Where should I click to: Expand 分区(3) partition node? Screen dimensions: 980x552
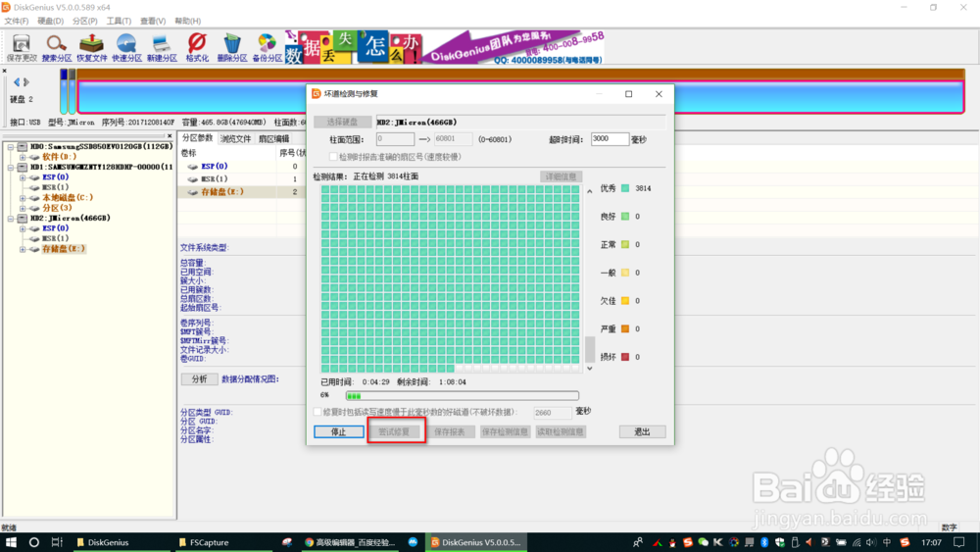pyautogui.click(x=23, y=208)
